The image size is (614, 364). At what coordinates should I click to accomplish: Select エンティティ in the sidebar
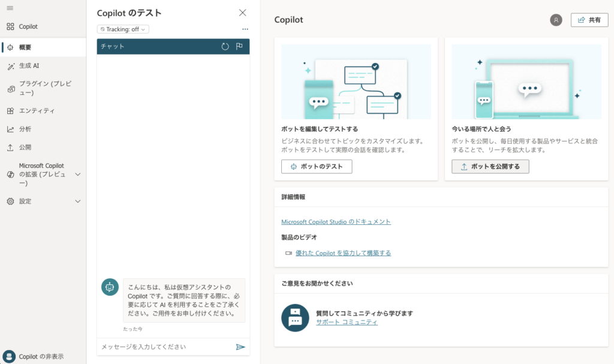tap(37, 111)
